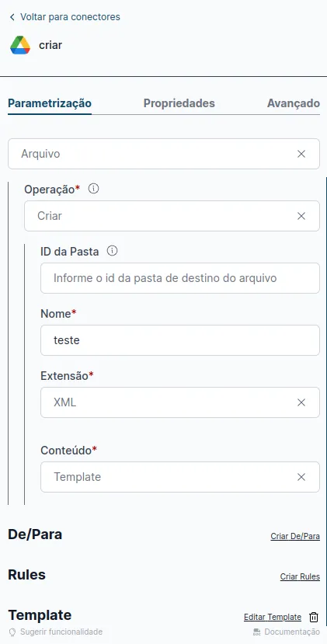This screenshot has height=644, width=327.
Task: Switch to the Avançado tab
Action: (294, 103)
